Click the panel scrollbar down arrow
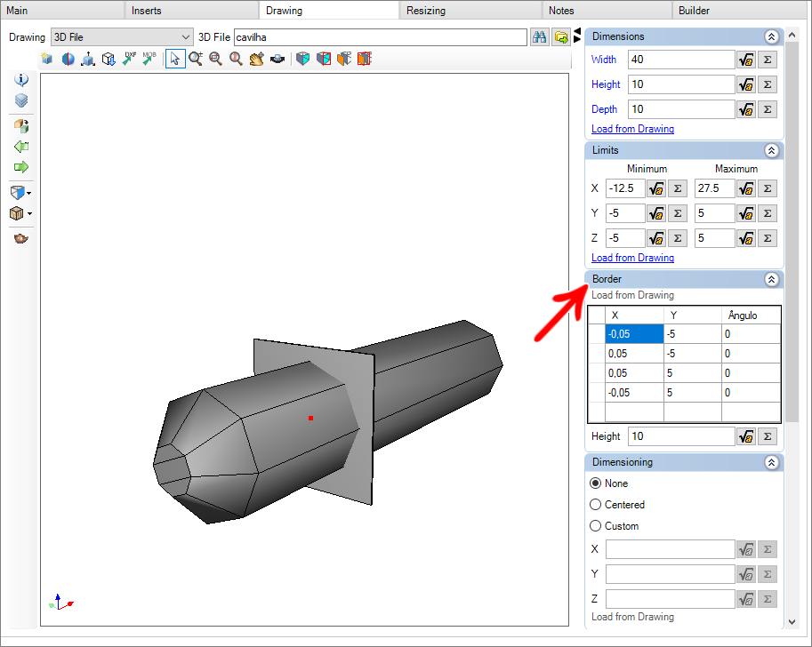The width and height of the screenshot is (812, 647). pos(792,621)
